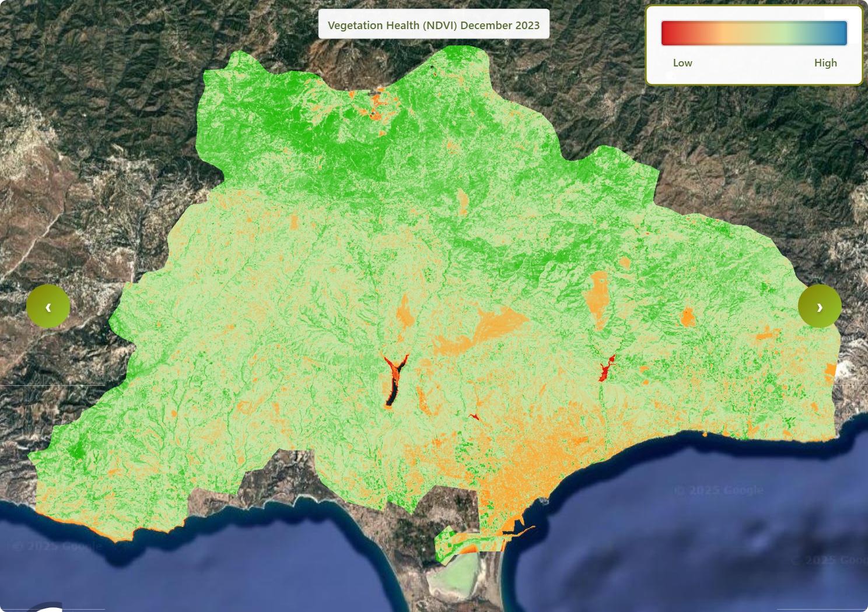This screenshot has width=868, height=612.
Task: Click the Low label in legend
Action: click(x=682, y=63)
